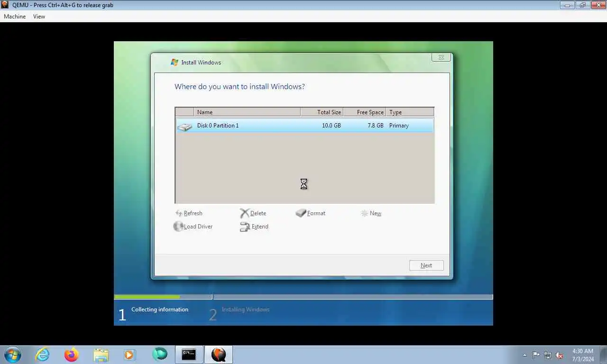
Task: Click the New star icon
Action: [364, 213]
